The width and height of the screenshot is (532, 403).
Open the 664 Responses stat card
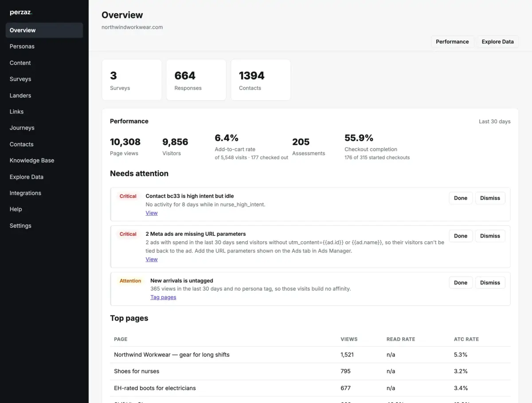pyautogui.click(x=196, y=80)
